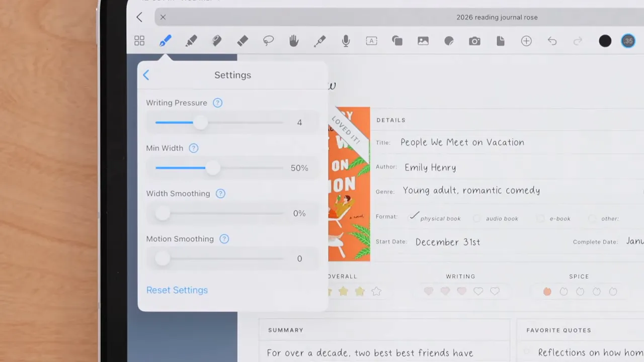The height and width of the screenshot is (362, 644).
Task: Close the notebook tab with X
Action: (163, 17)
